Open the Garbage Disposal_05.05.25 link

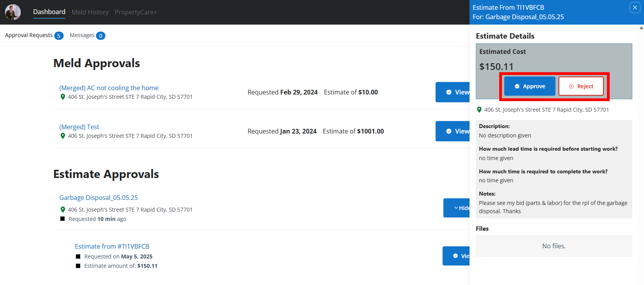pos(98,198)
